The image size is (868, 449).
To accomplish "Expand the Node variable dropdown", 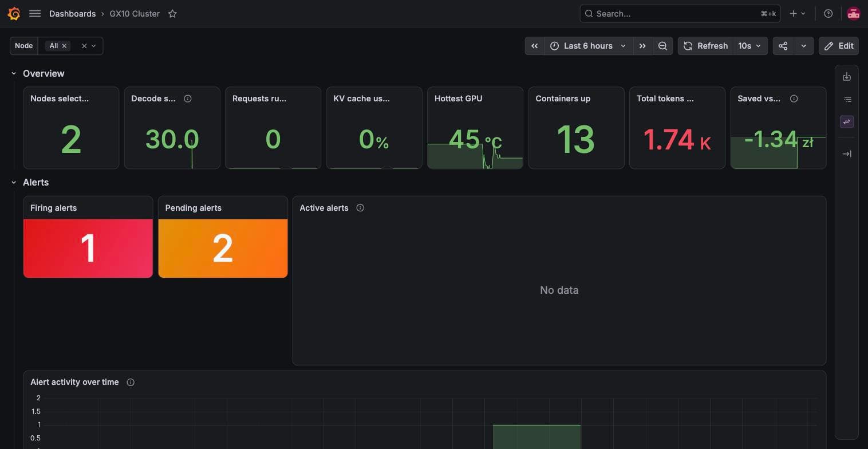I will point(94,46).
